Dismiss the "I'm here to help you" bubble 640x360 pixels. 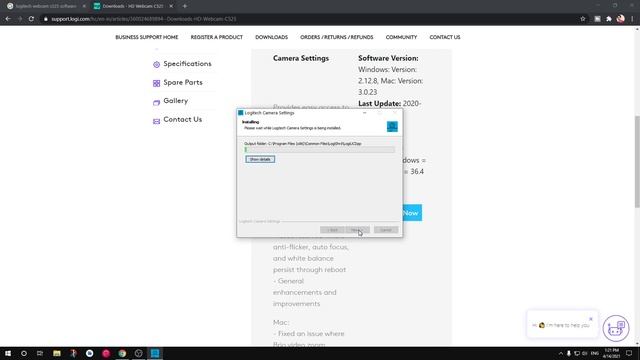[591, 319]
